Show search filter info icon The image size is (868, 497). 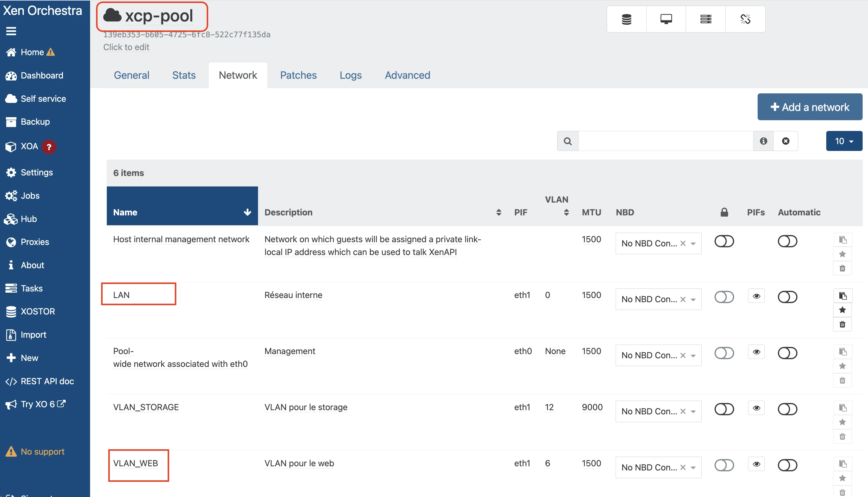click(x=764, y=141)
